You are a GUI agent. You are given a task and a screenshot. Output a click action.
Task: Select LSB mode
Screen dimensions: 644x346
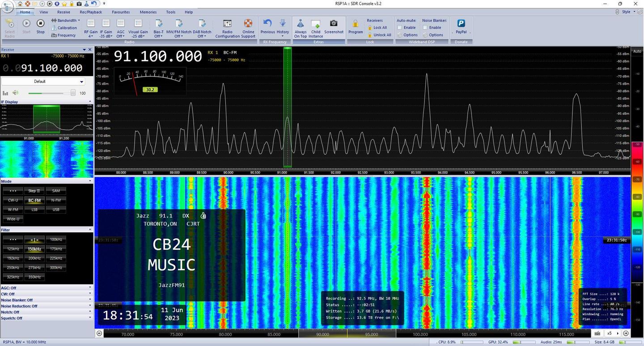tap(34, 210)
